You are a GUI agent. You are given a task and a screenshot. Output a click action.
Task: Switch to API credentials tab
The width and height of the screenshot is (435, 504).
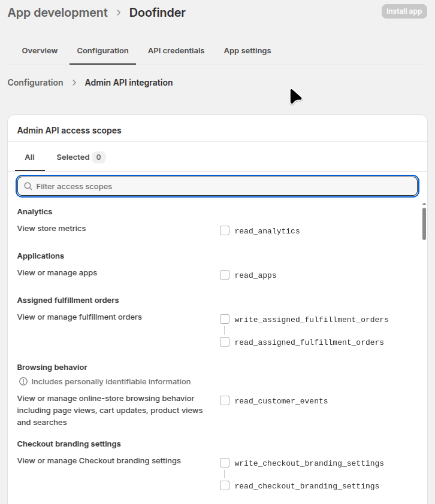pyautogui.click(x=176, y=51)
